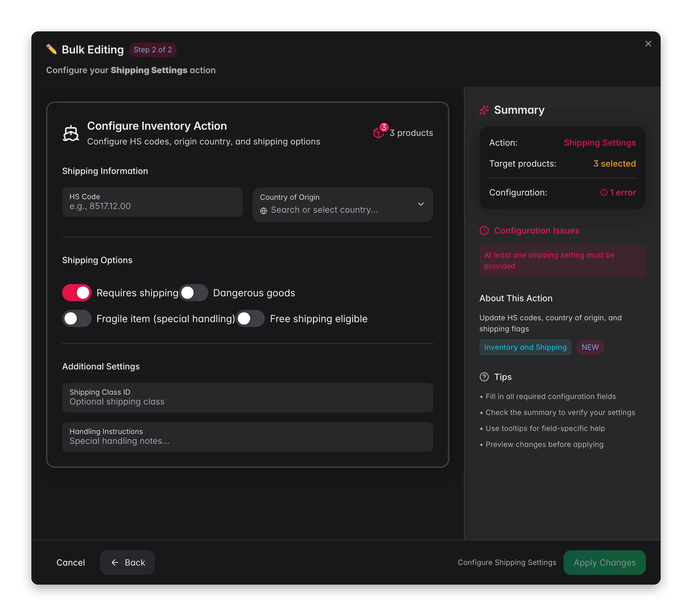Click the Step 2 of 2 badge

click(x=153, y=50)
